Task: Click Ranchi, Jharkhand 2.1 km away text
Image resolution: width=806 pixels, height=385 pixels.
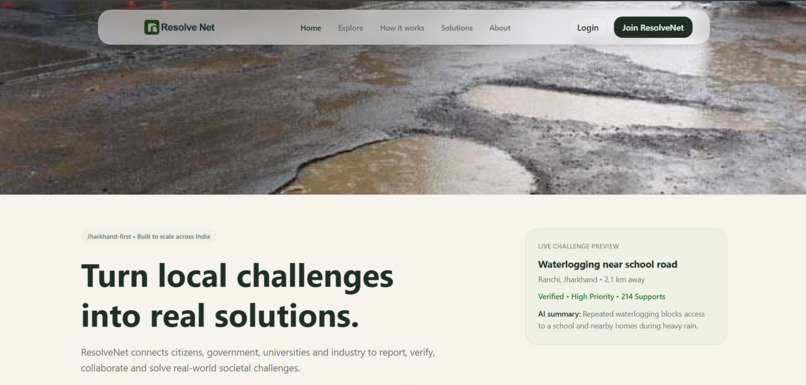Action: [591, 280]
